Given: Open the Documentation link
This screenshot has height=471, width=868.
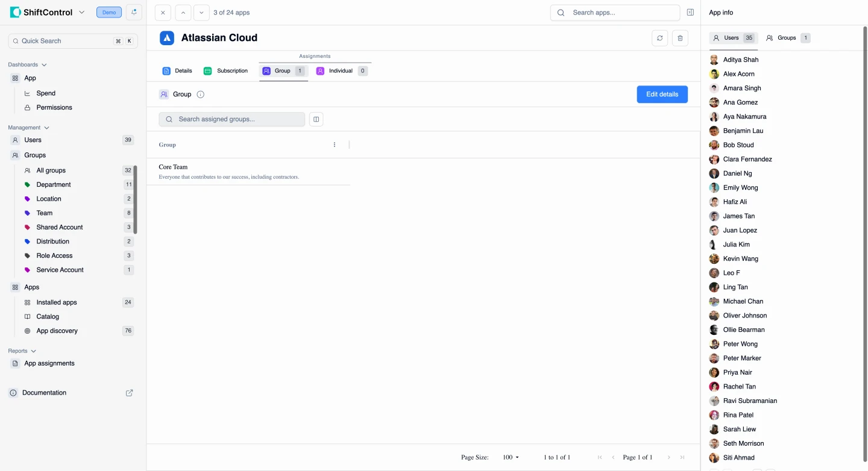Looking at the screenshot, I should tap(44, 393).
